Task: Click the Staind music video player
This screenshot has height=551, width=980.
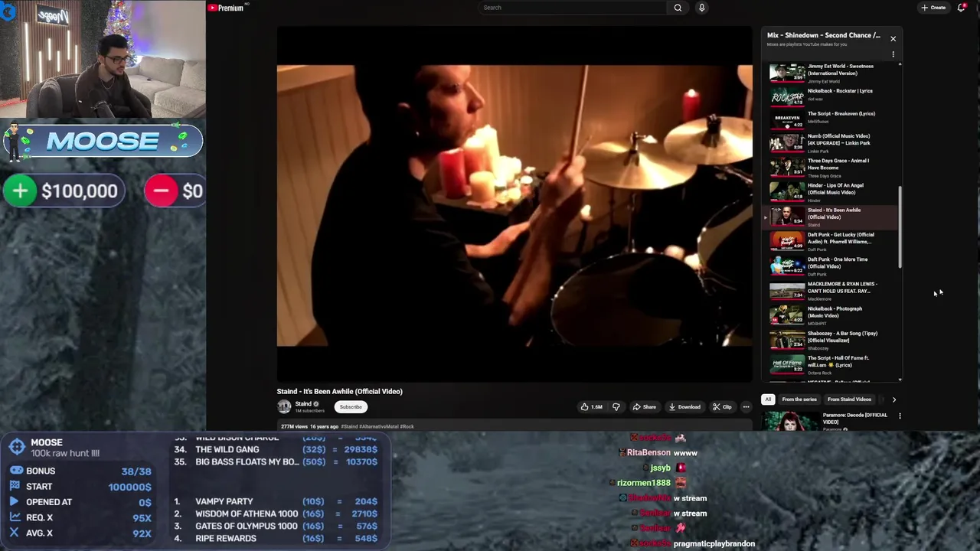Action: click(514, 204)
